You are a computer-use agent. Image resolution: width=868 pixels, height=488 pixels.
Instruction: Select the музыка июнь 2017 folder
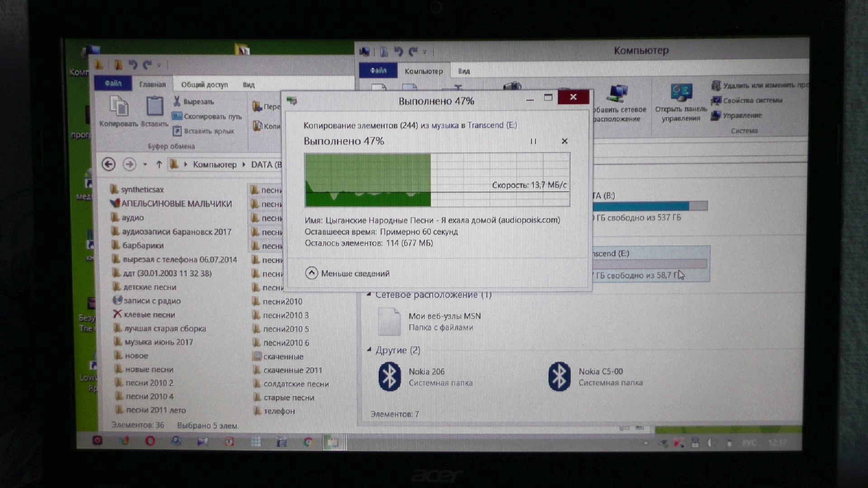(153, 342)
